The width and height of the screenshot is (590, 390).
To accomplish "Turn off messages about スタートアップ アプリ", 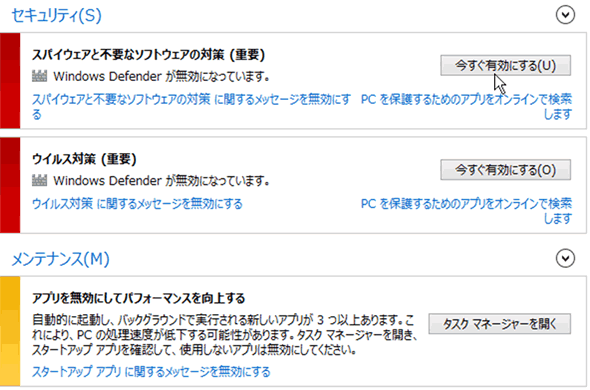I will click(x=151, y=372).
